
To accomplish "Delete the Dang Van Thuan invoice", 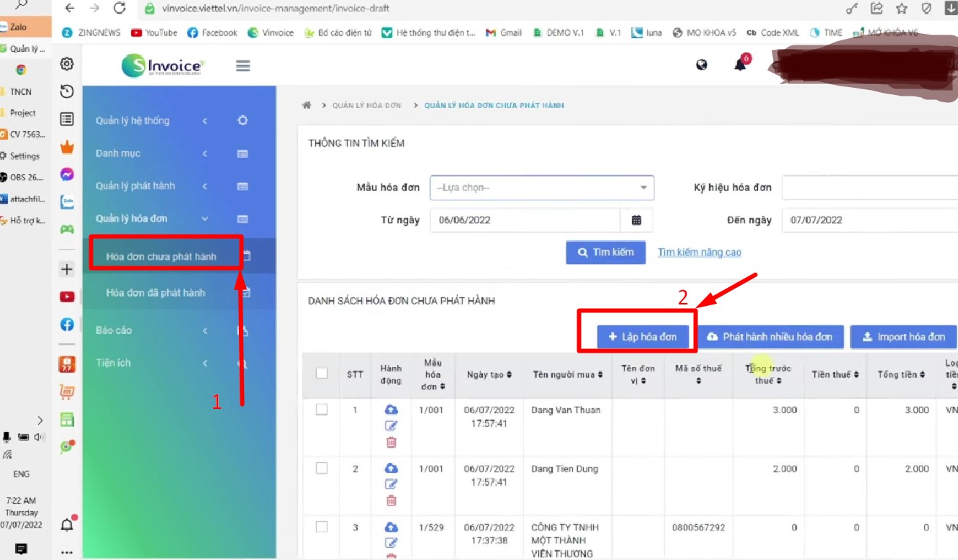I will pyautogui.click(x=392, y=442).
